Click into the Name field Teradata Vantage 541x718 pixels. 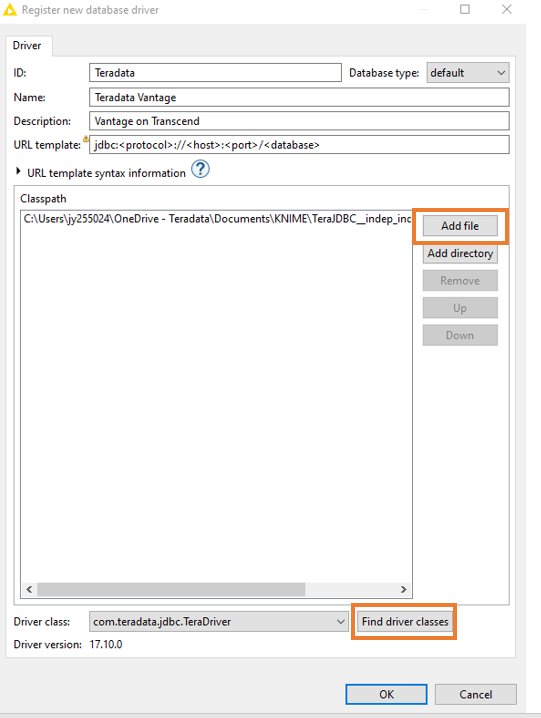(x=299, y=97)
